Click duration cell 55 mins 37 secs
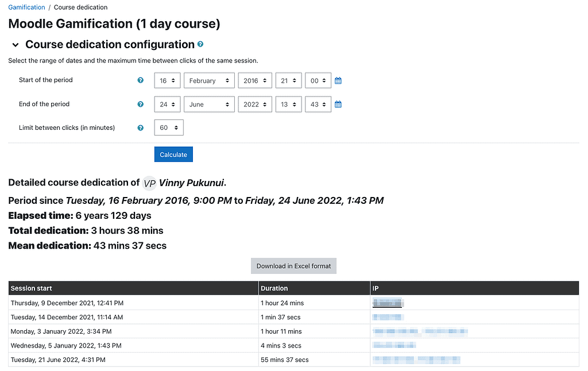The image size is (588, 371). point(314,360)
